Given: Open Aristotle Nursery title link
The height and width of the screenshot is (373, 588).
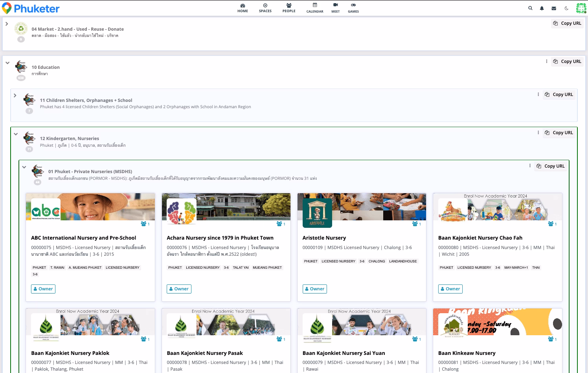Looking at the screenshot, I should tap(324, 238).
